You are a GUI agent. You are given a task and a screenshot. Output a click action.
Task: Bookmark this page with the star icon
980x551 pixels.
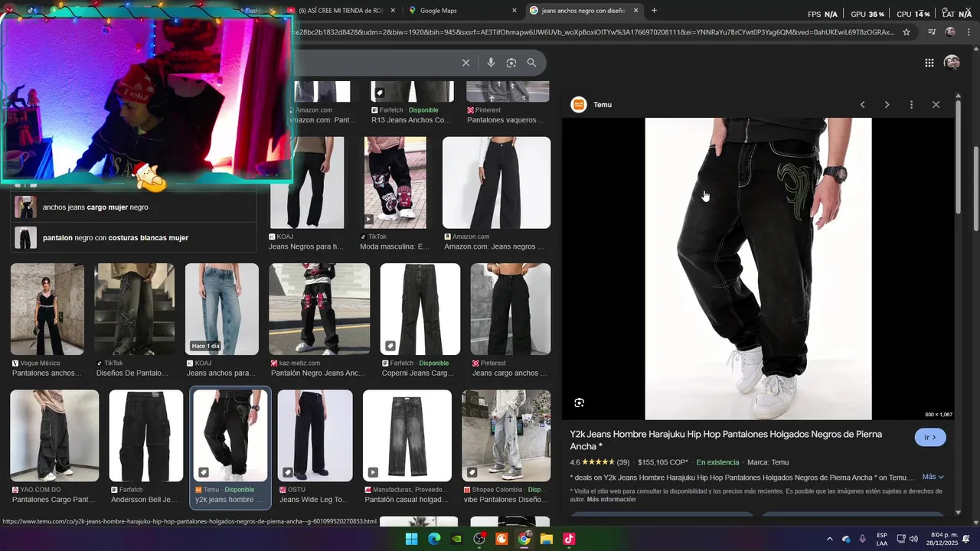[x=906, y=32]
